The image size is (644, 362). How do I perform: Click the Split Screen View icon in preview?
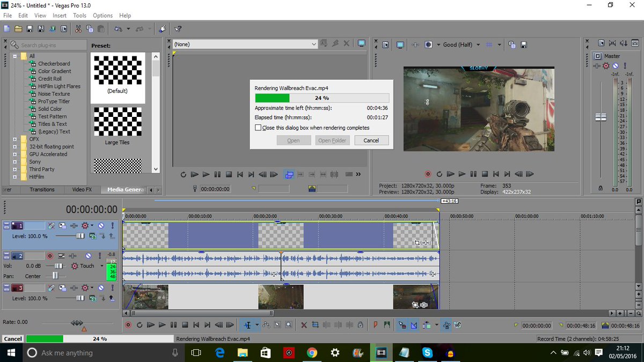point(428,45)
